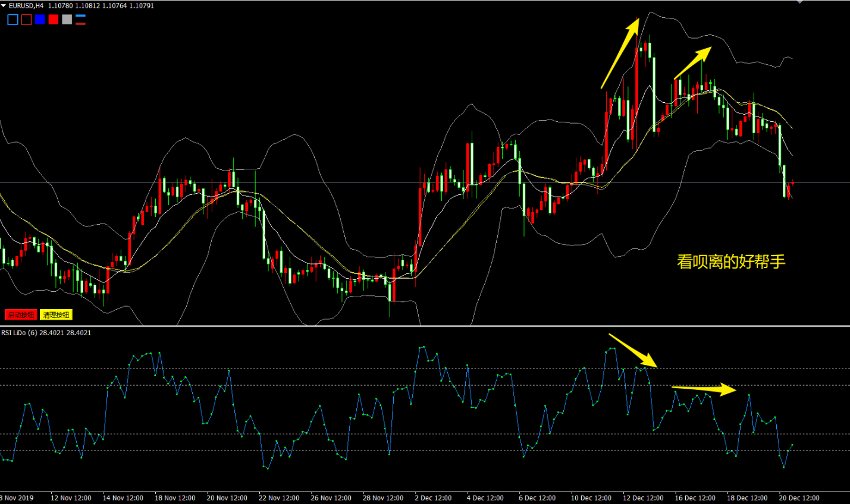Click the blue and red lines icon

pyautogui.click(x=80, y=20)
